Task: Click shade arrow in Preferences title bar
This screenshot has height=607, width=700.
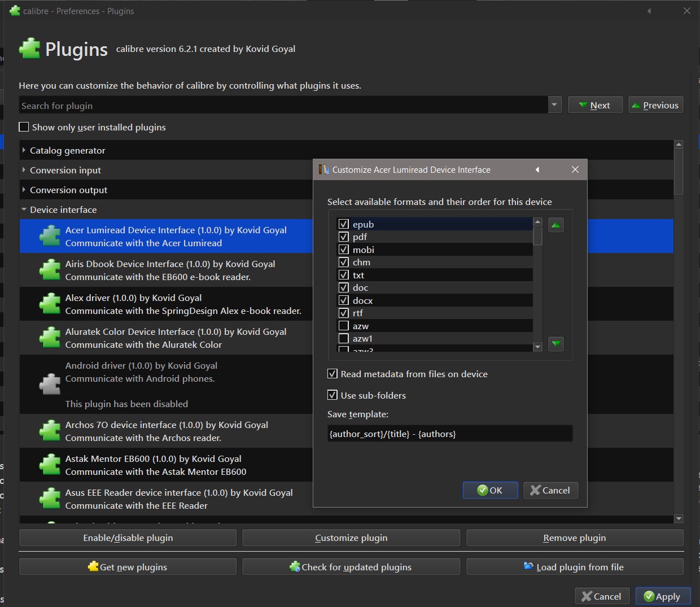Action: click(x=649, y=11)
